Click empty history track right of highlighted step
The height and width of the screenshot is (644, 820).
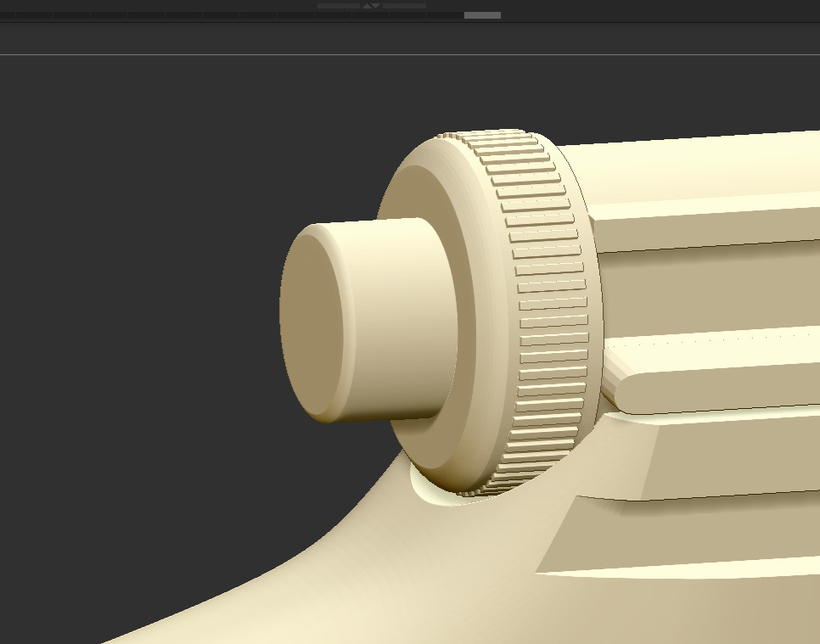coord(637,15)
